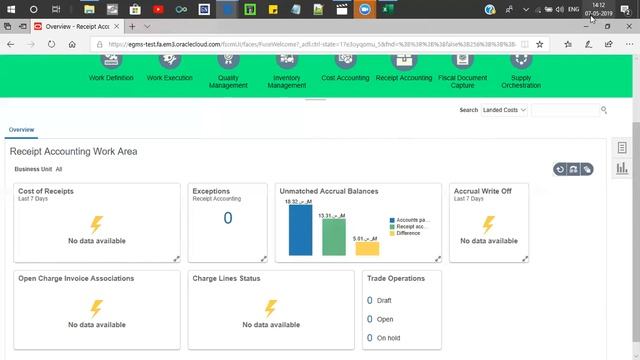The width and height of the screenshot is (640, 360).
Task: Click the Open trade operations count
Action: [369, 319]
